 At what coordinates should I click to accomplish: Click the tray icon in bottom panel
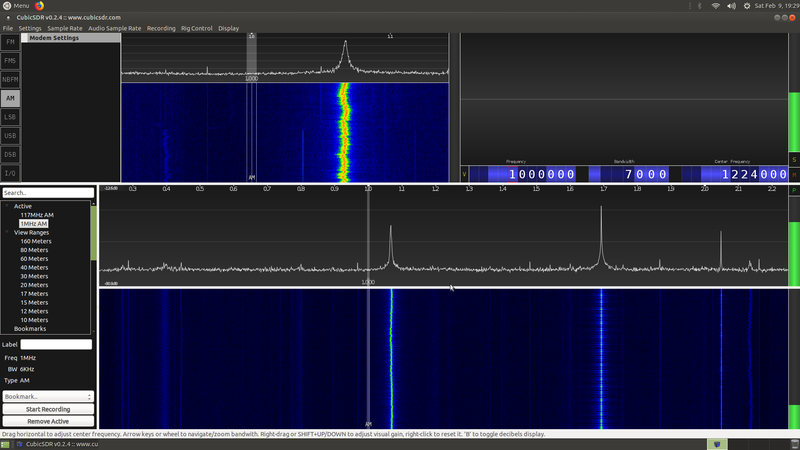[x=717, y=444]
